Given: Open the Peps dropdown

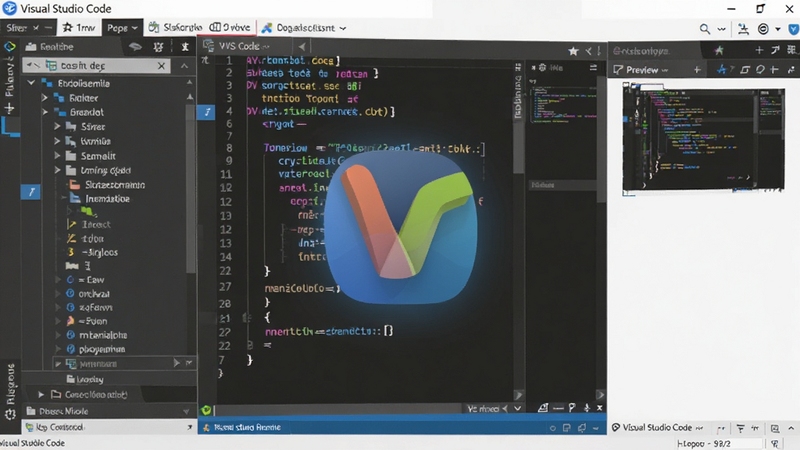Looking at the screenshot, I should 122,28.
